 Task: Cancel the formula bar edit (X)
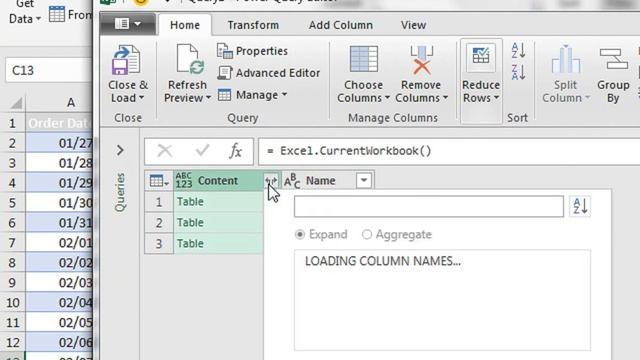click(x=165, y=151)
